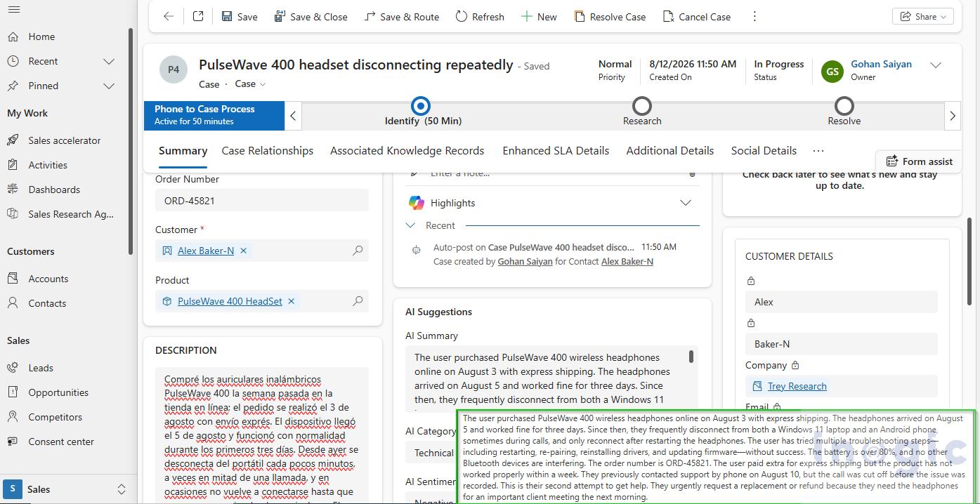
Task: Click the Save command
Action: point(240,17)
